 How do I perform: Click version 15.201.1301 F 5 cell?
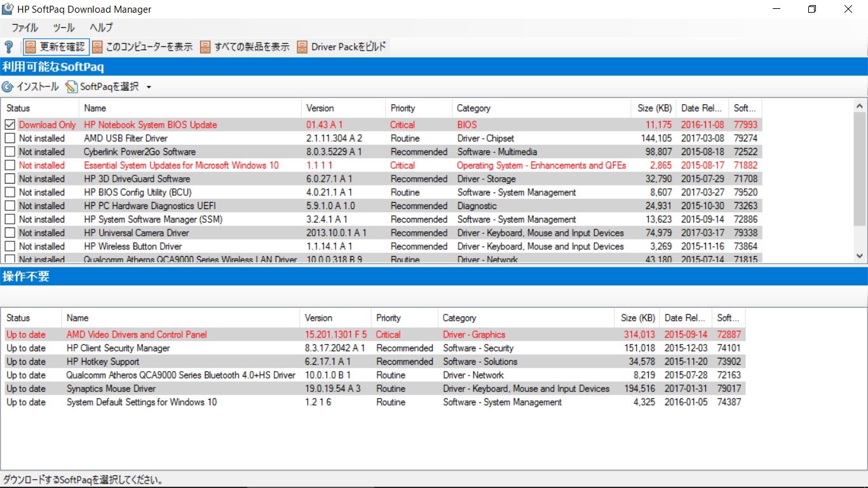tap(336, 335)
